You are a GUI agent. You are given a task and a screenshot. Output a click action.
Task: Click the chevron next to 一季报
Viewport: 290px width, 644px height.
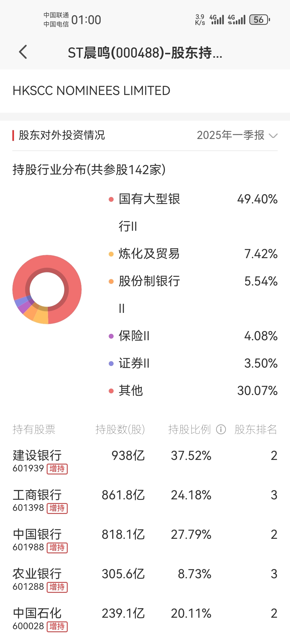(273, 136)
